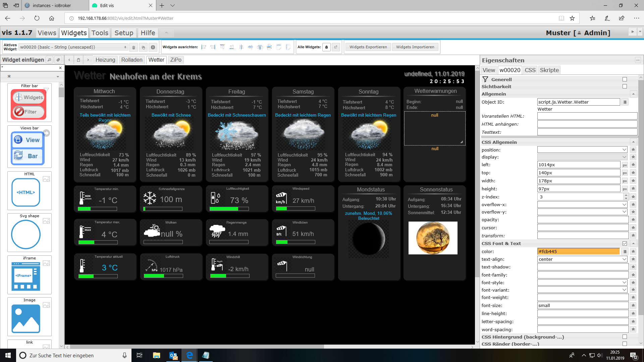Screen dimensions: 644x362
Task: Open the position dropdown
Action: [x=583, y=150]
